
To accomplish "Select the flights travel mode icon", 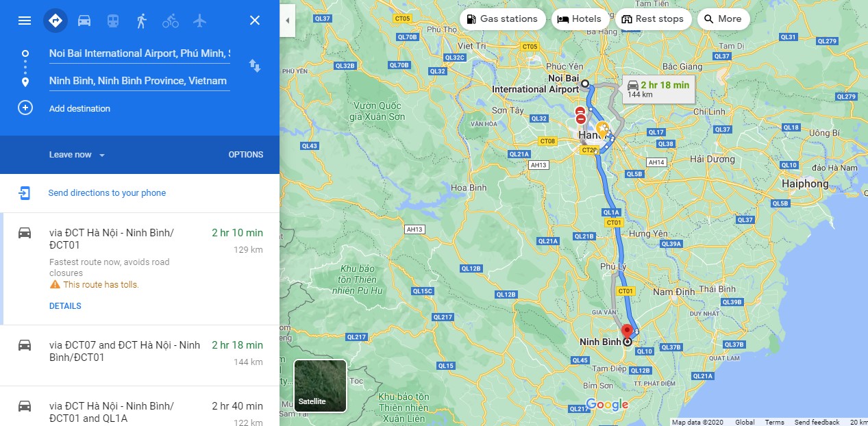I will click(x=199, y=21).
